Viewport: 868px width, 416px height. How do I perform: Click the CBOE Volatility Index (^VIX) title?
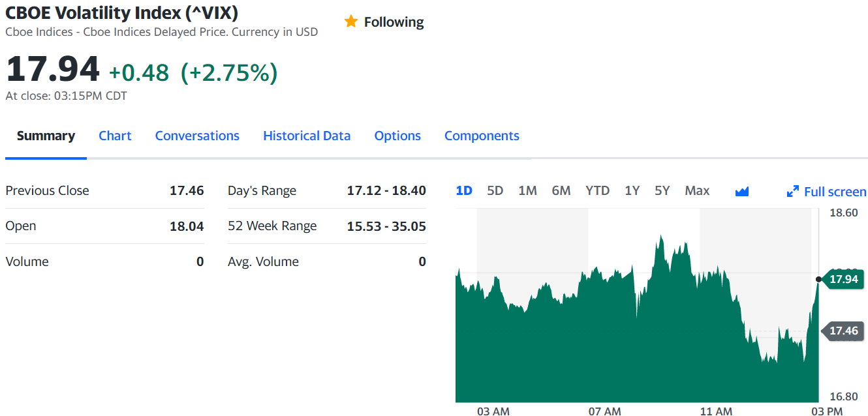pos(121,12)
